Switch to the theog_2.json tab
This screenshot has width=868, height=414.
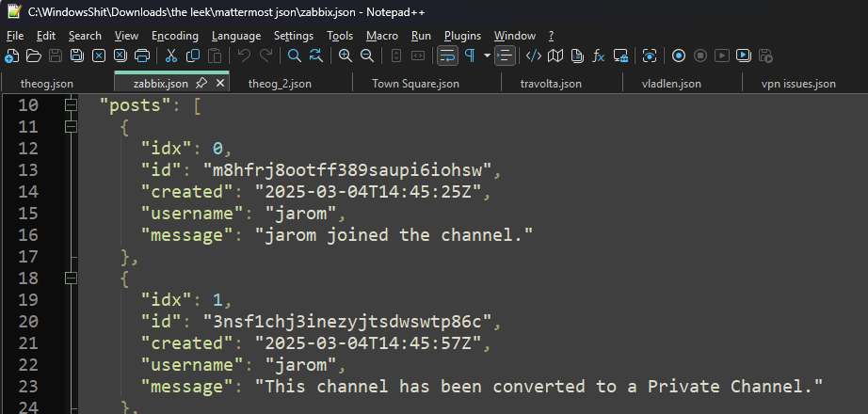tap(280, 84)
